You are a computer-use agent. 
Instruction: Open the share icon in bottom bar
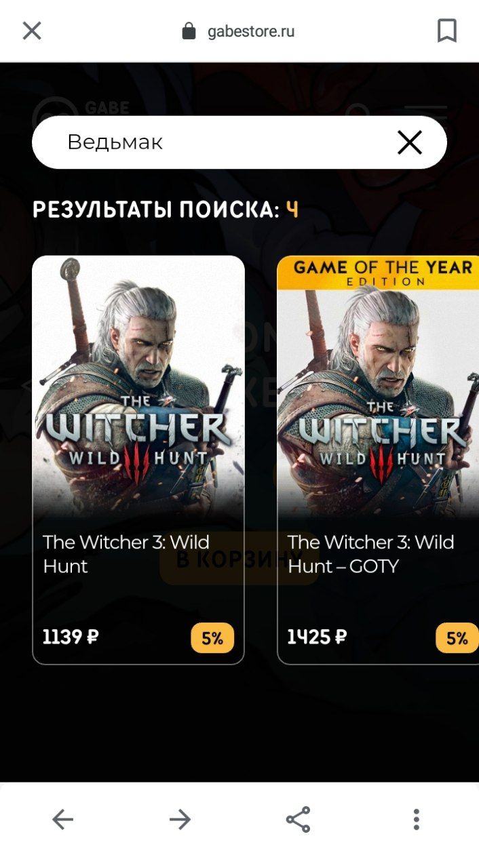click(298, 819)
